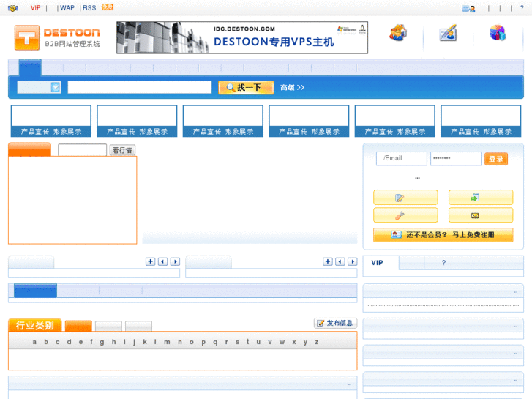Select the orange tab above the left content box

(29, 149)
